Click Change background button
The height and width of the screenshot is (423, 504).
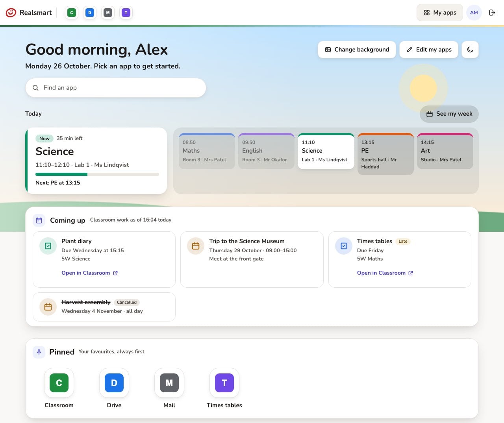357,50
